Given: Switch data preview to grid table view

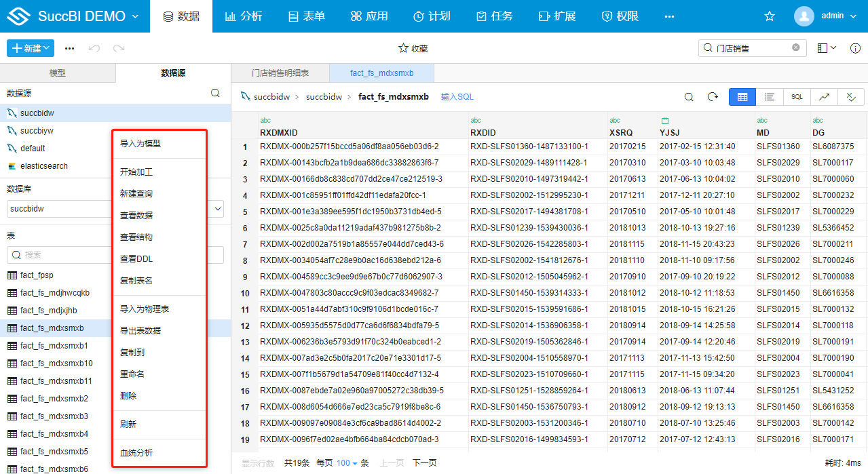Looking at the screenshot, I should 742,97.
